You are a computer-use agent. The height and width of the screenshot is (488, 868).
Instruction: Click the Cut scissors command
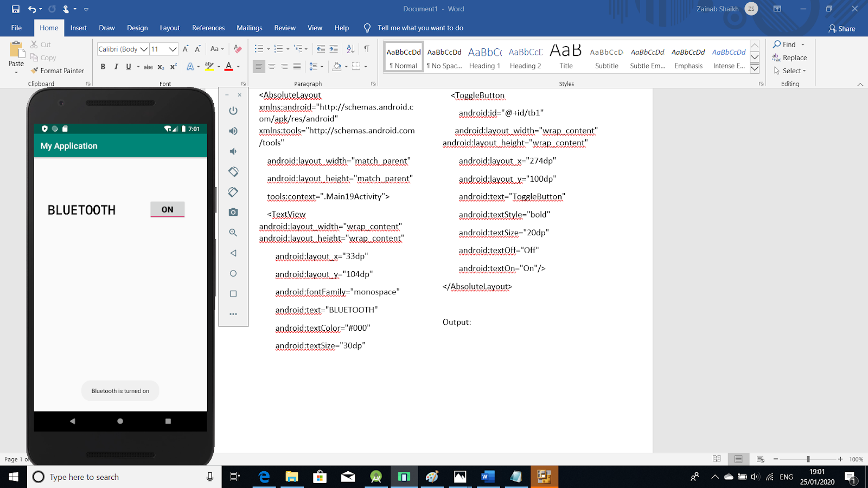pos(41,44)
